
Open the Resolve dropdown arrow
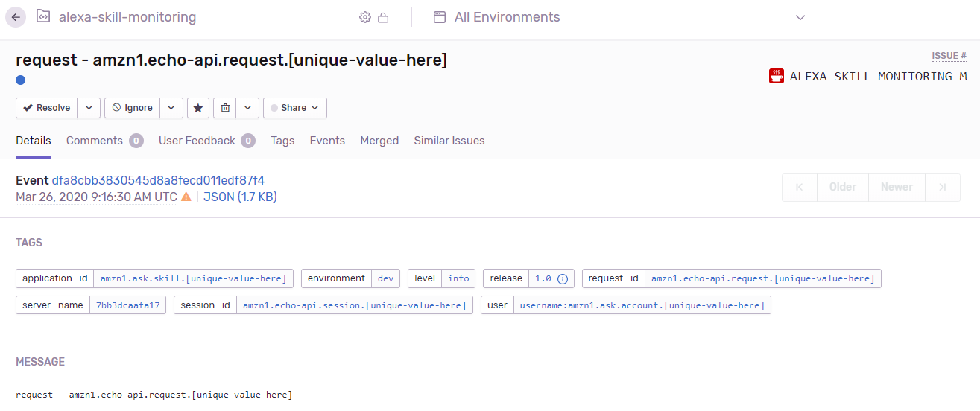[x=89, y=108]
